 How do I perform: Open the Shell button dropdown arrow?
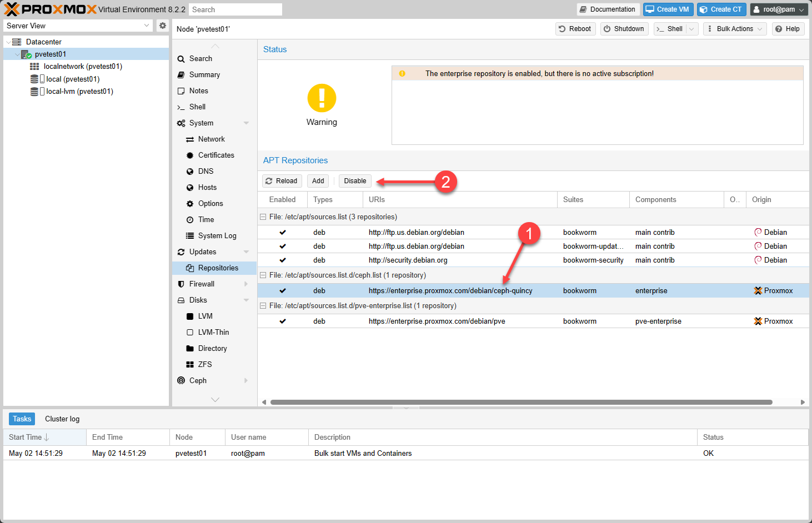[692, 29]
